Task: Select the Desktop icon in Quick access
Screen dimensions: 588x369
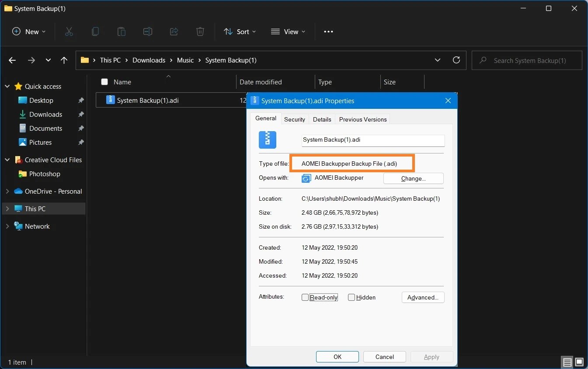Action: pyautogui.click(x=23, y=100)
